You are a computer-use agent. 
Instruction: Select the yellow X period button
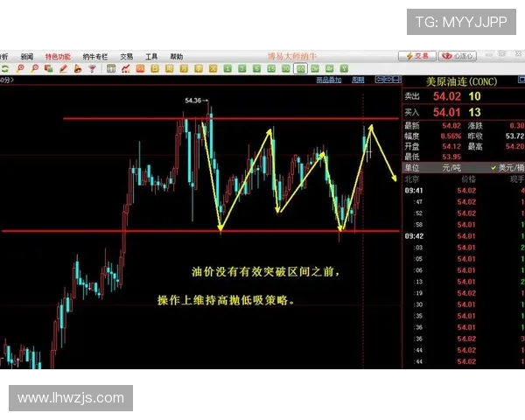[x=213, y=68]
